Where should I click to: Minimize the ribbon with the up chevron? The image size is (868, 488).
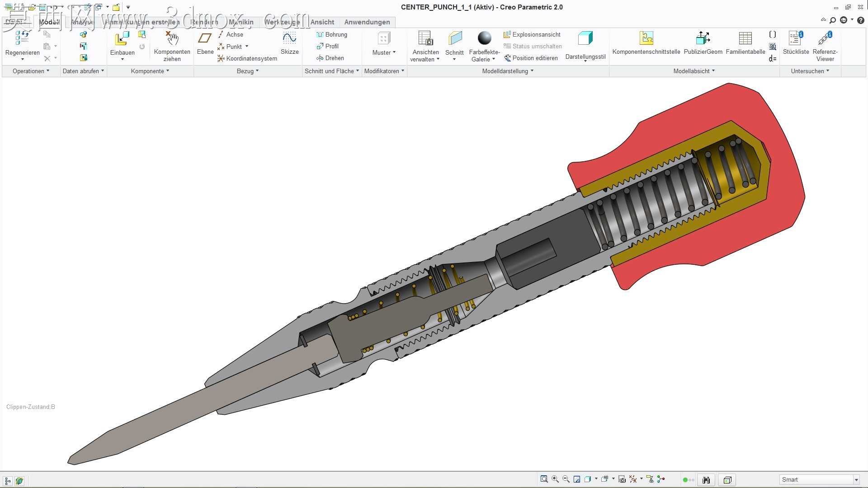(x=823, y=20)
